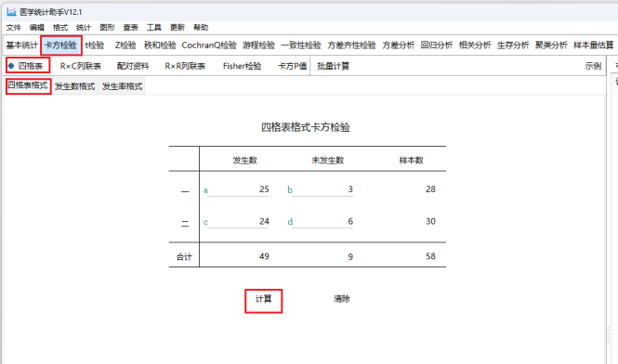Click the 四格表格式卡方检验 title
Viewport: 618px width, 364px height.
tap(306, 127)
